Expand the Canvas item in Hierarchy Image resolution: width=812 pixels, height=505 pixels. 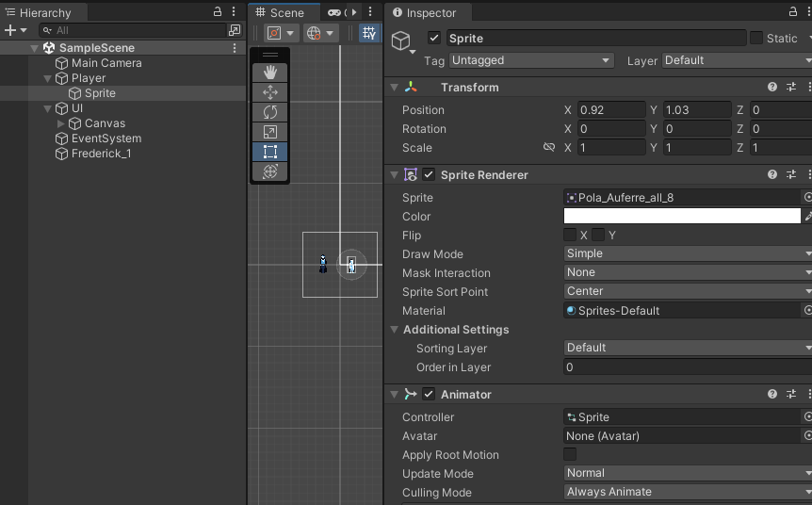pos(61,123)
